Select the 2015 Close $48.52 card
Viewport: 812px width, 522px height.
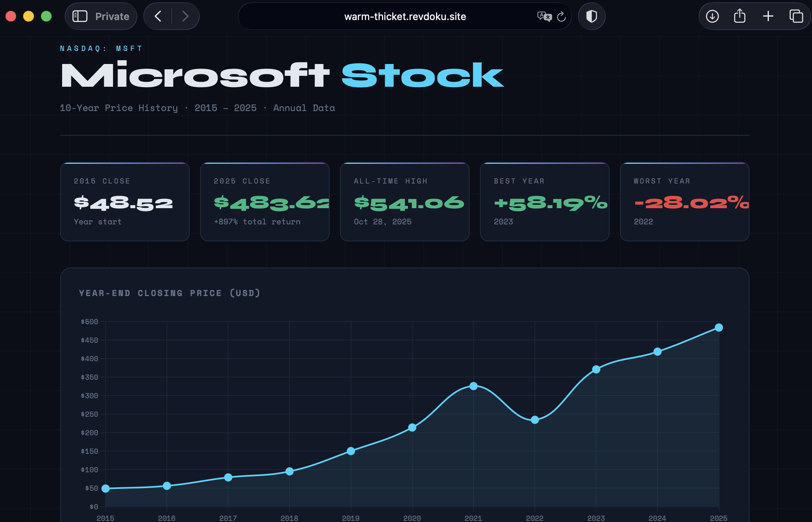click(x=125, y=202)
